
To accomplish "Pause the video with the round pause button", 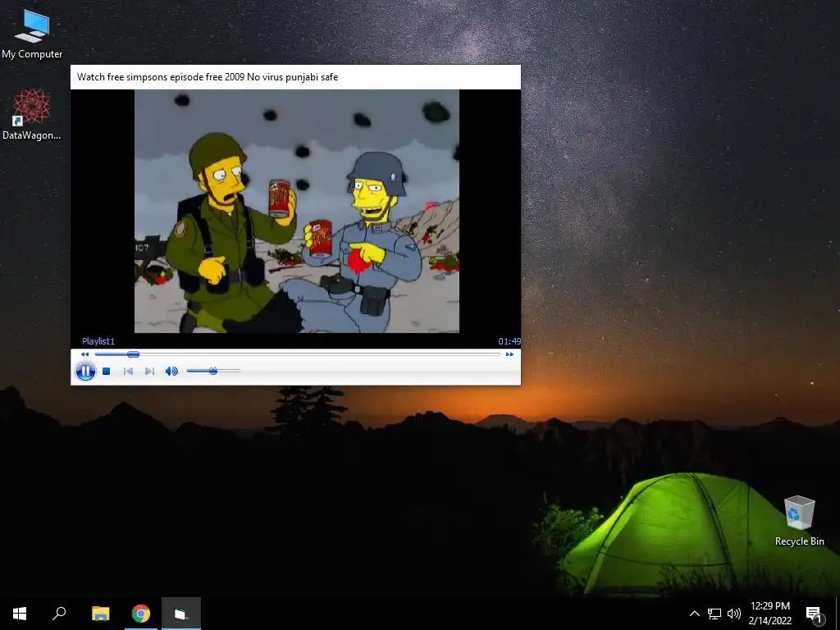I will 85,371.
